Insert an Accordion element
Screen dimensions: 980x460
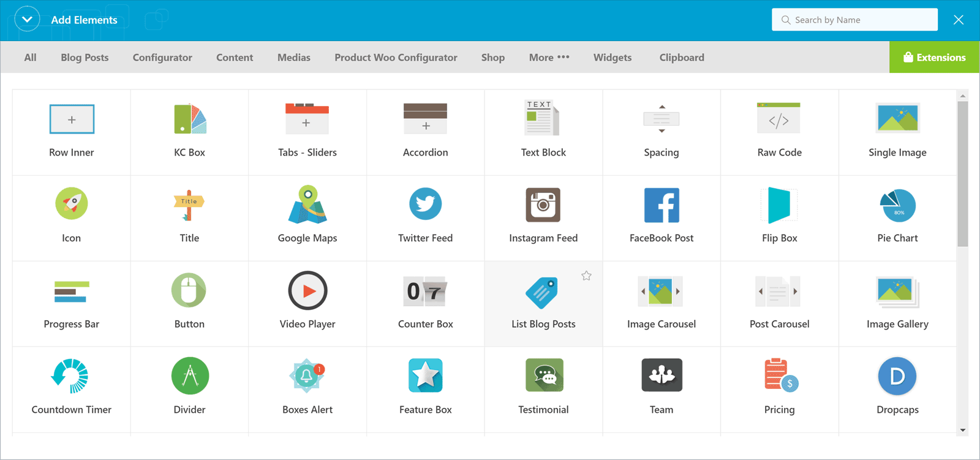(426, 132)
